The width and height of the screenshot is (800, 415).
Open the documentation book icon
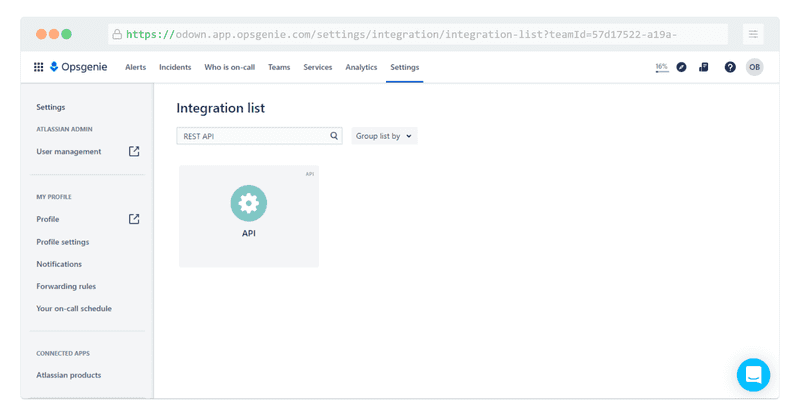click(704, 67)
